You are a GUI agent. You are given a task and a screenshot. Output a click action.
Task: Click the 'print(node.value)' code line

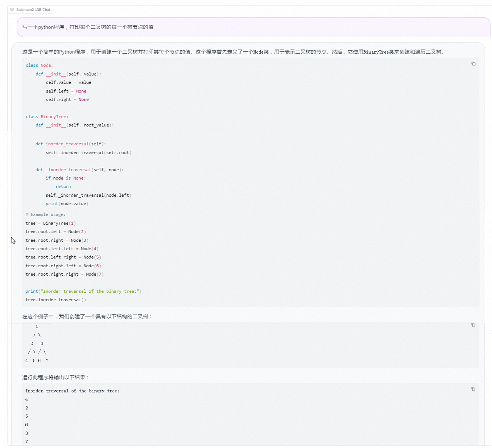coord(67,204)
